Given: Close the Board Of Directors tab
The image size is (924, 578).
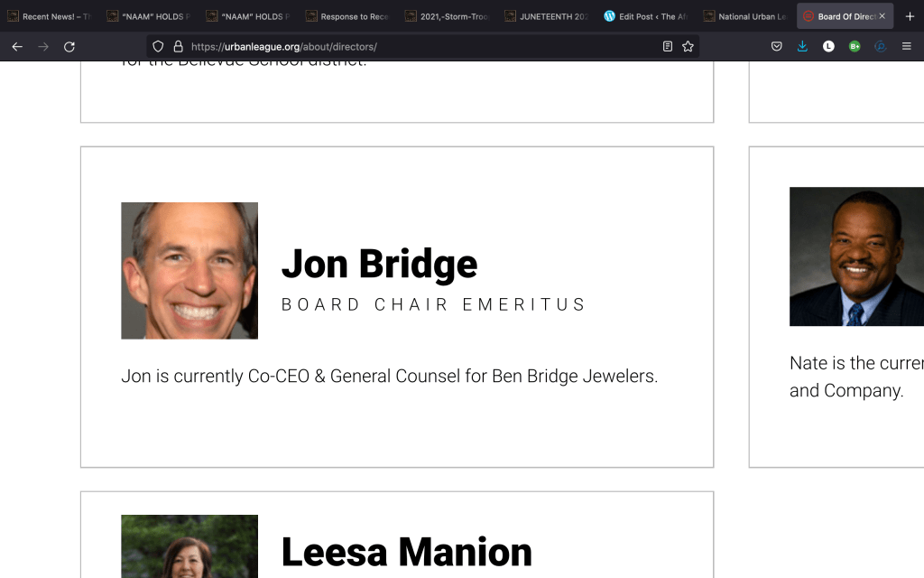Looking at the screenshot, I should 882,16.
